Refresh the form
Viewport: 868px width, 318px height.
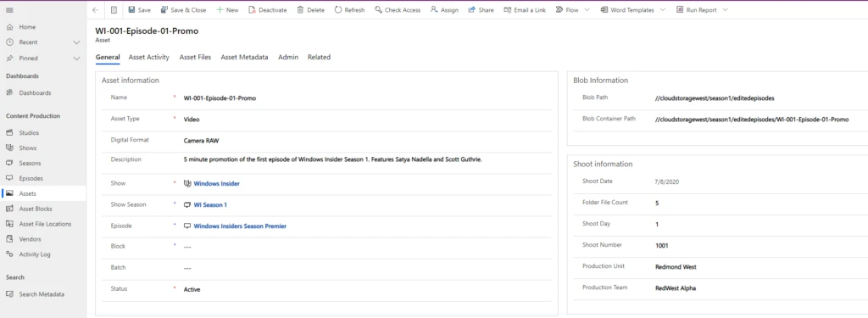[x=349, y=10]
